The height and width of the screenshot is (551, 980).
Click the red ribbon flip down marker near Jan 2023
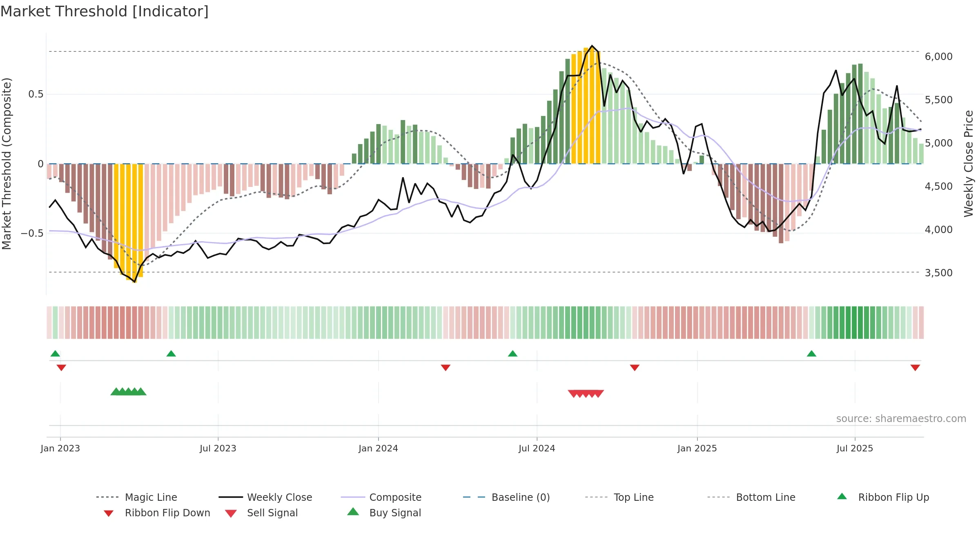[61, 368]
